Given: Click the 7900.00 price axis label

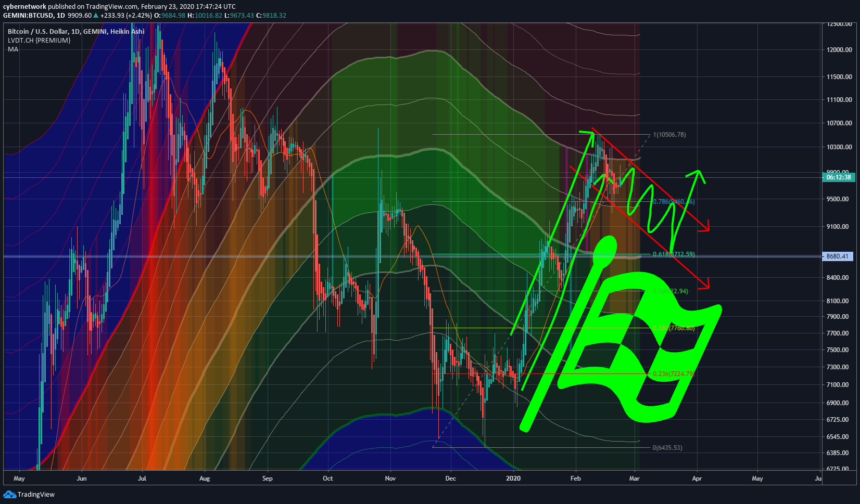Looking at the screenshot, I should point(838,316).
